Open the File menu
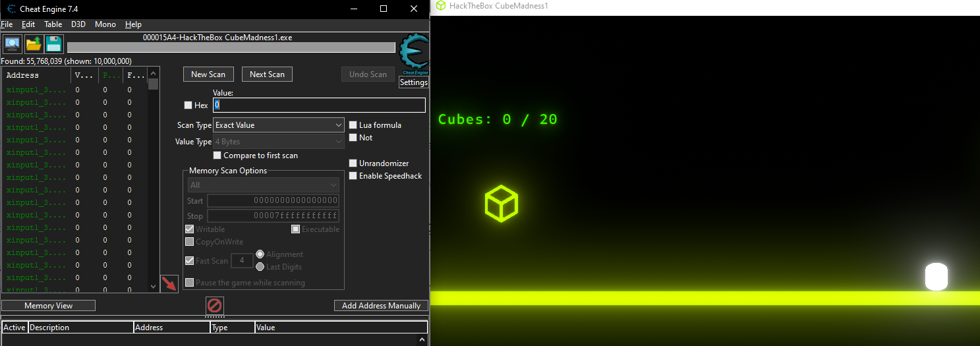 [x=7, y=24]
